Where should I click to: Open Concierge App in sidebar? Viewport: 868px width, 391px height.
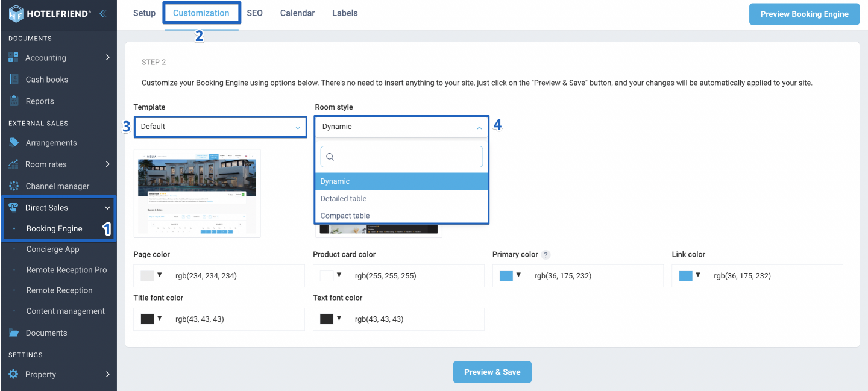[x=52, y=249]
